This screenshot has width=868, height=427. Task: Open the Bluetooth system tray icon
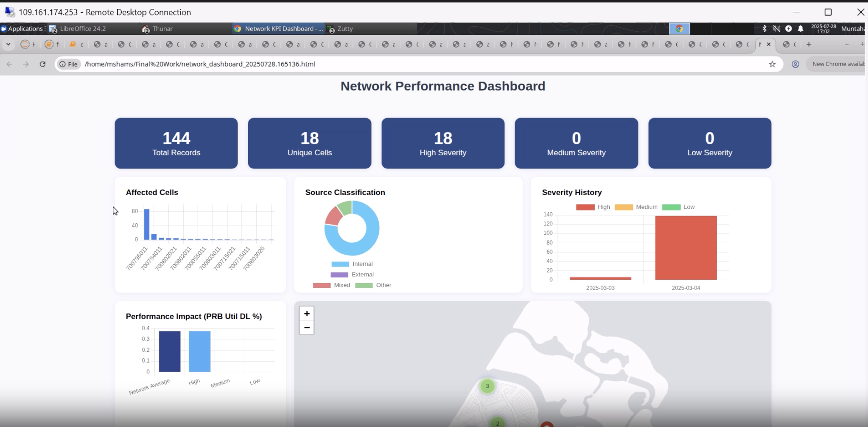pyautogui.click(x=764, y=28)
